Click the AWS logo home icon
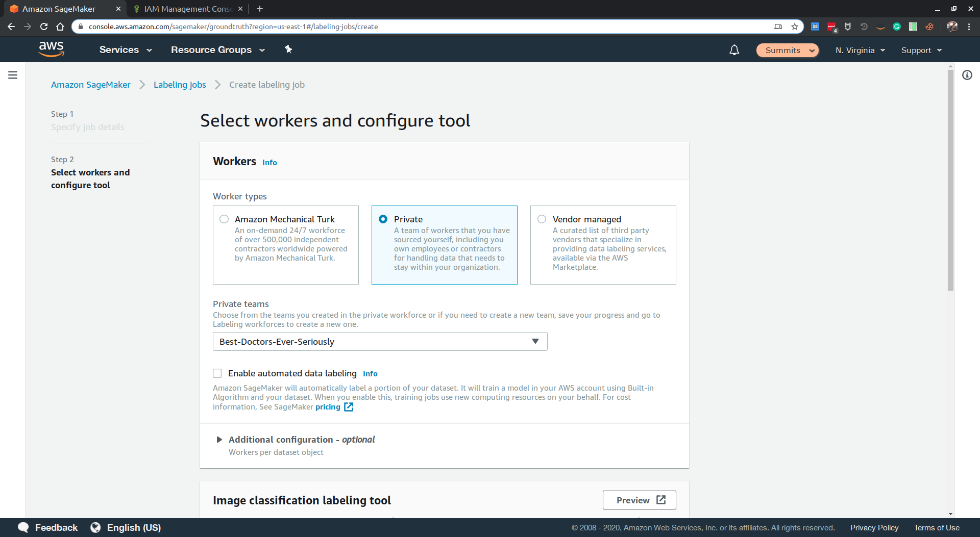980x537 pixels. tap(51, 49)
